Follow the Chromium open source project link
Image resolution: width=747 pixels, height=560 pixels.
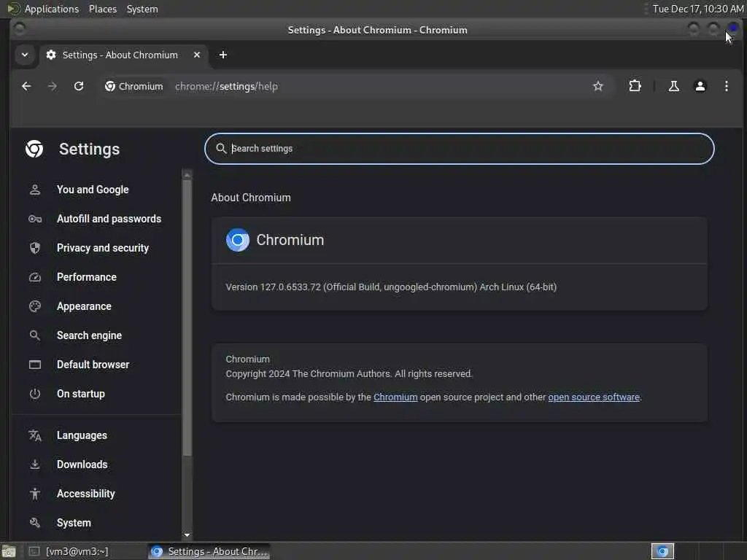395,397
